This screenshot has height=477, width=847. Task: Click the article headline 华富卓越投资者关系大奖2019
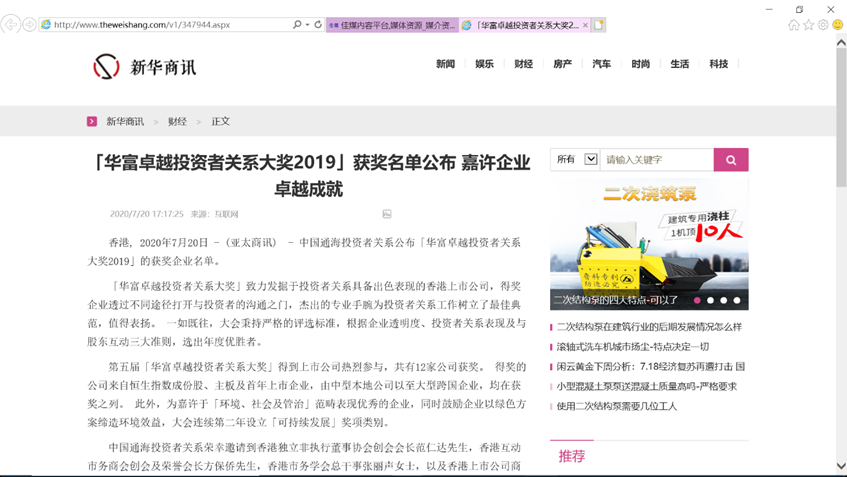coord(311,176)
